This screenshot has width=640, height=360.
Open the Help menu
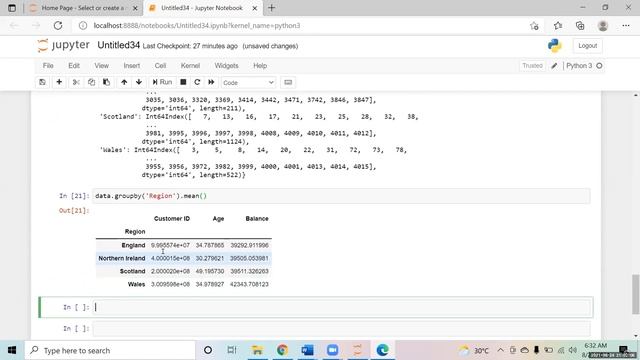coord(260,66)
